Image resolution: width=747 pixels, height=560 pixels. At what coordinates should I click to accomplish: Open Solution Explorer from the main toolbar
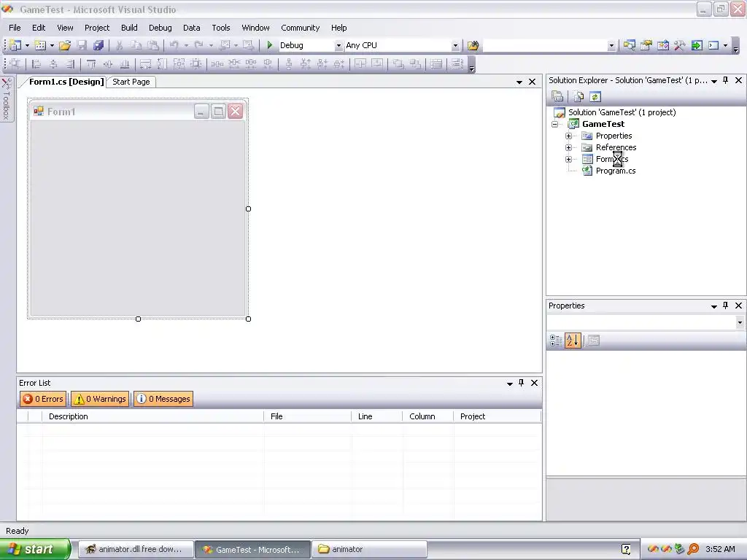(x=630, y=45)
